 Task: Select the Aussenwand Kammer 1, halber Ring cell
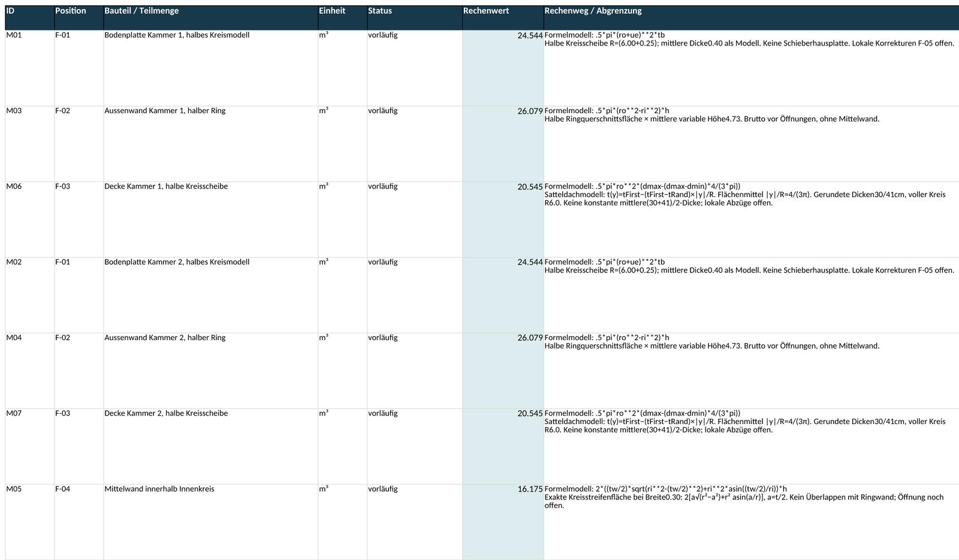click(210, 144)
